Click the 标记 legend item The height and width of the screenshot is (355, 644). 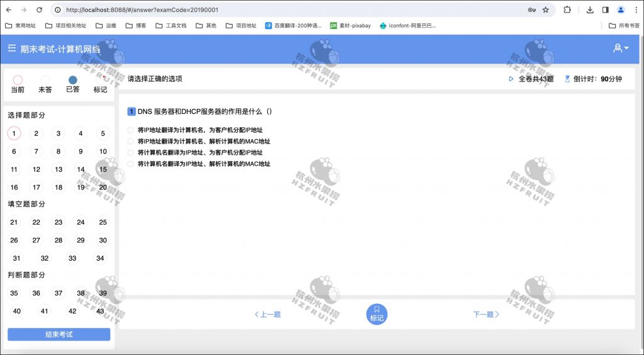point(100,84)
